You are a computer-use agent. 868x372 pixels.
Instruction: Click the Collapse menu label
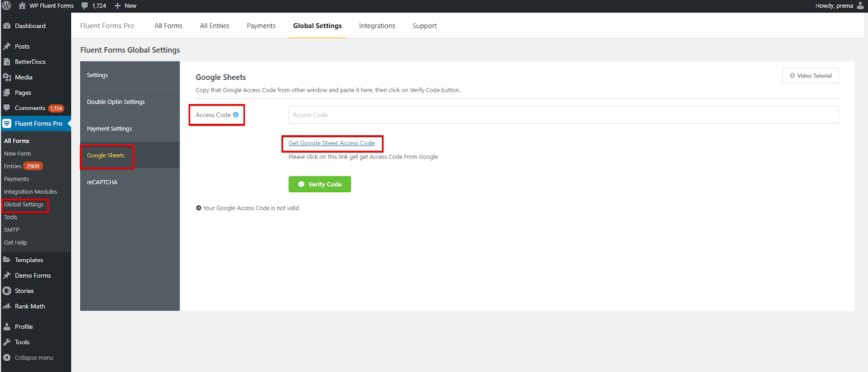tap(34, 358)
